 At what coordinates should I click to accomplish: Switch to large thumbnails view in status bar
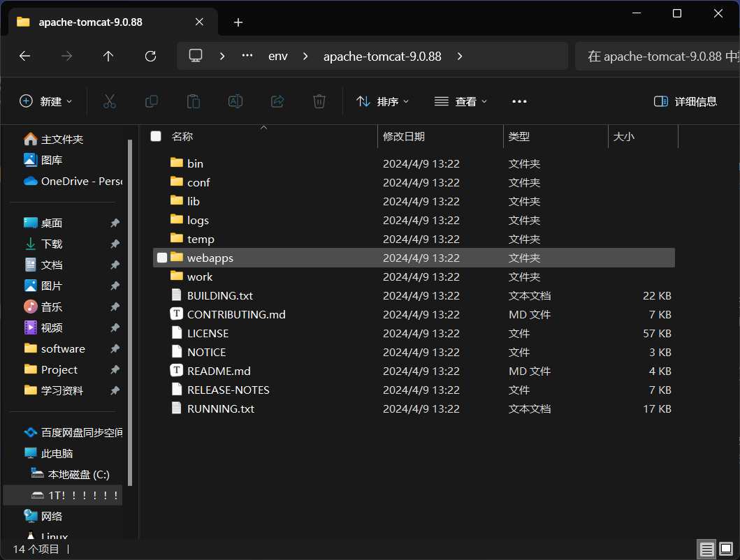tap(726, 549)
